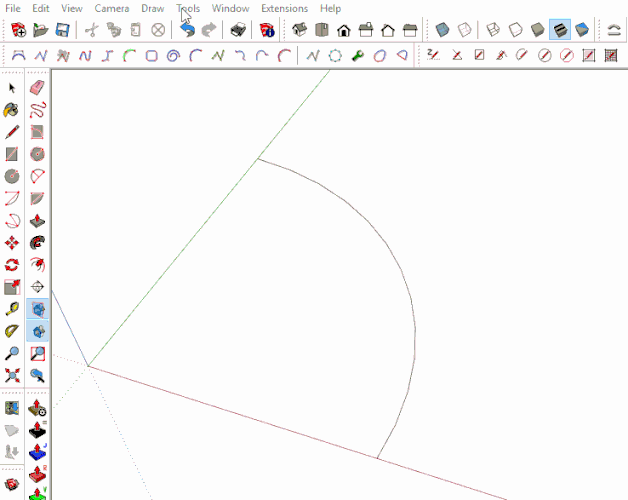This screenshot has width=628, height=500.
Task: Click the rounded-square curve tool icon
Action: (x=151, y=55)
